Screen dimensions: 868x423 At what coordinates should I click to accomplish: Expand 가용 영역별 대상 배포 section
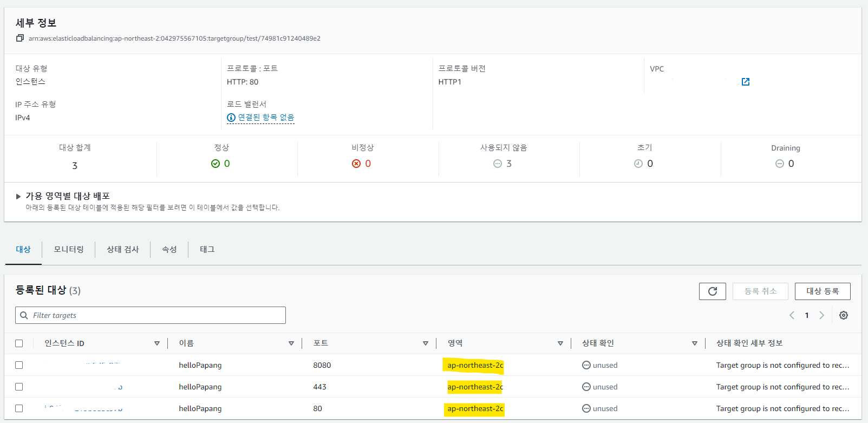click(18, 197)
